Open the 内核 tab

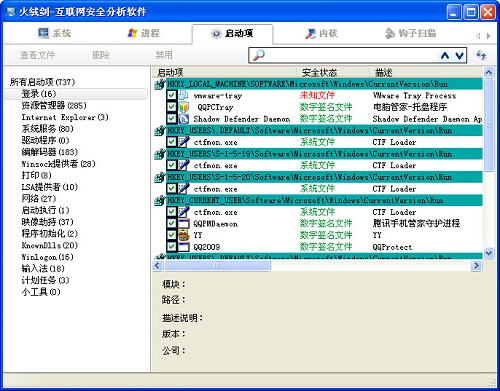coord(321,33)
